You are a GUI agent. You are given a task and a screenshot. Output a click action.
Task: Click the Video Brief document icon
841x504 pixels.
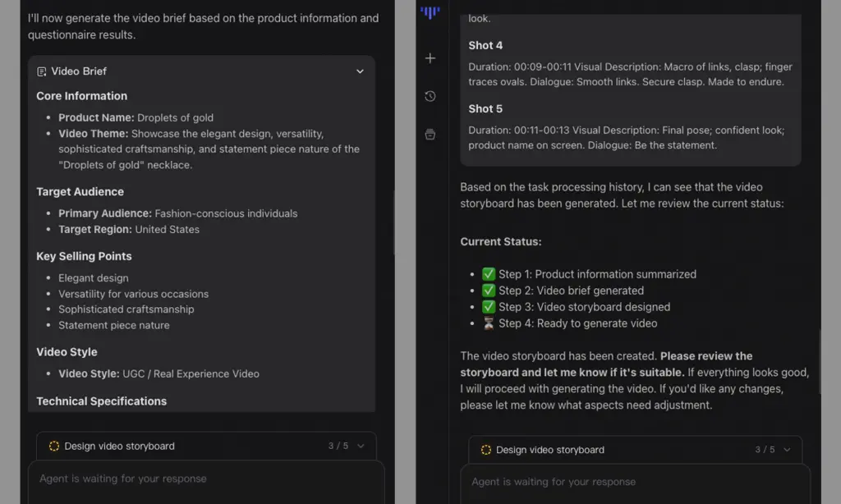(41, 72)
